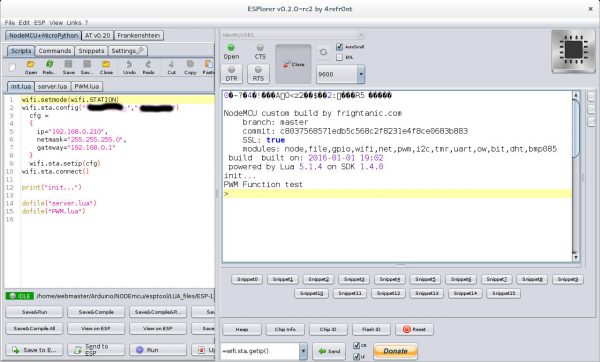Click the partially hidden Upload button
Image resolution: width=600 pixels, height=362 pixels.
point(203,350)
